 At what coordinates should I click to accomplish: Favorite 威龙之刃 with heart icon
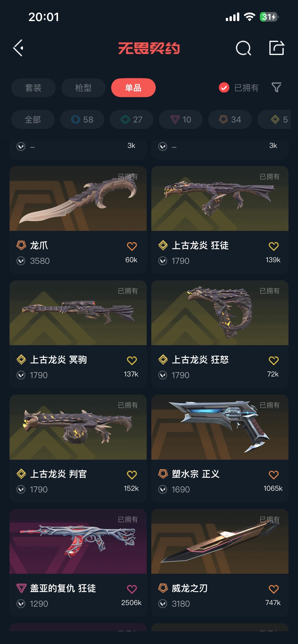coord(273,589)
